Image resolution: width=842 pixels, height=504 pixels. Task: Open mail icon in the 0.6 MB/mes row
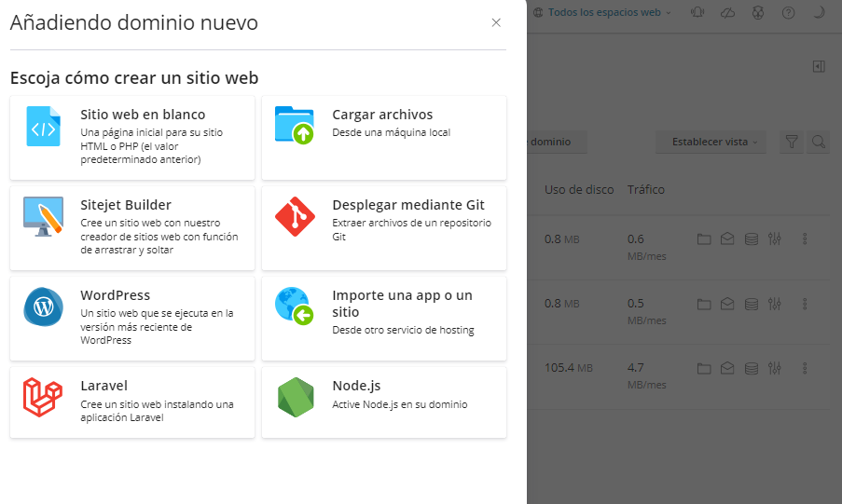[727, 238]
